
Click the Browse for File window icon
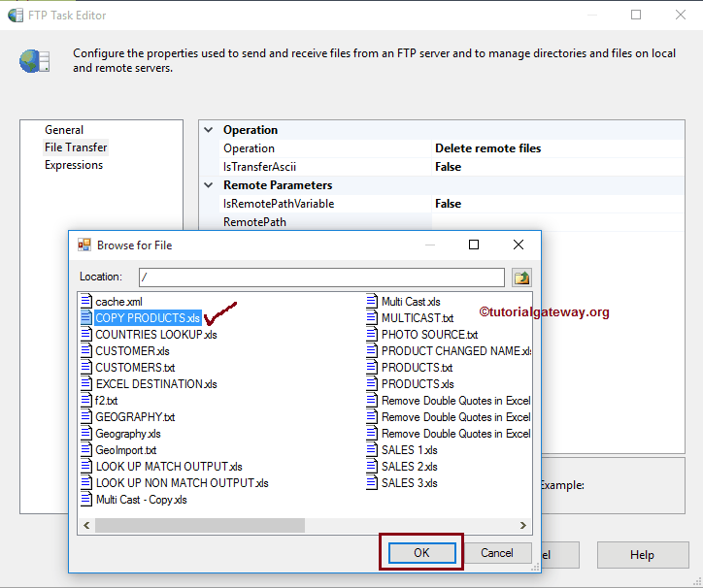pos(84,245)
